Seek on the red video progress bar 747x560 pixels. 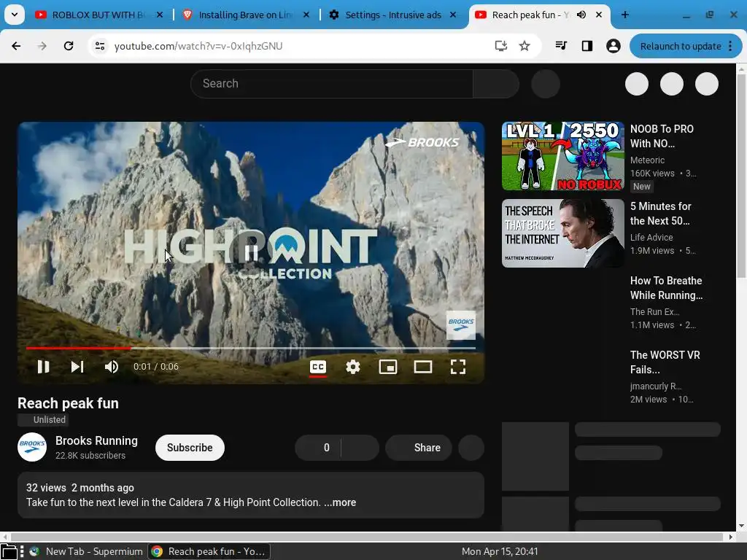[251, 348]
